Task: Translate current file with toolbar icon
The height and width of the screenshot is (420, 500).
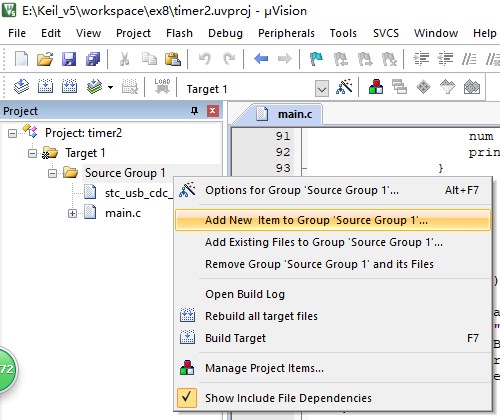Action: pyautogui.click(x=21, y=87)
